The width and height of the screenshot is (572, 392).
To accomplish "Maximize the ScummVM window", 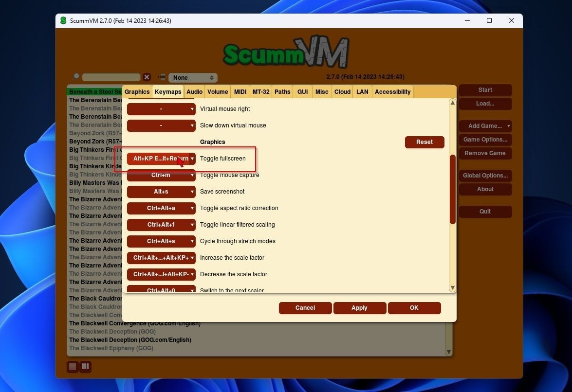I will pos(489,21).
